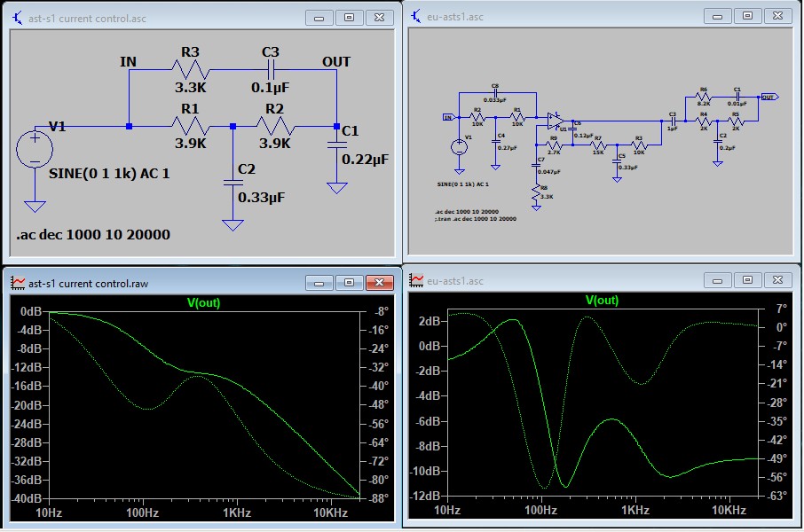The image size is (804, 532).
Task: Click V(out) trace label in left plot
Action: [203, 302]
